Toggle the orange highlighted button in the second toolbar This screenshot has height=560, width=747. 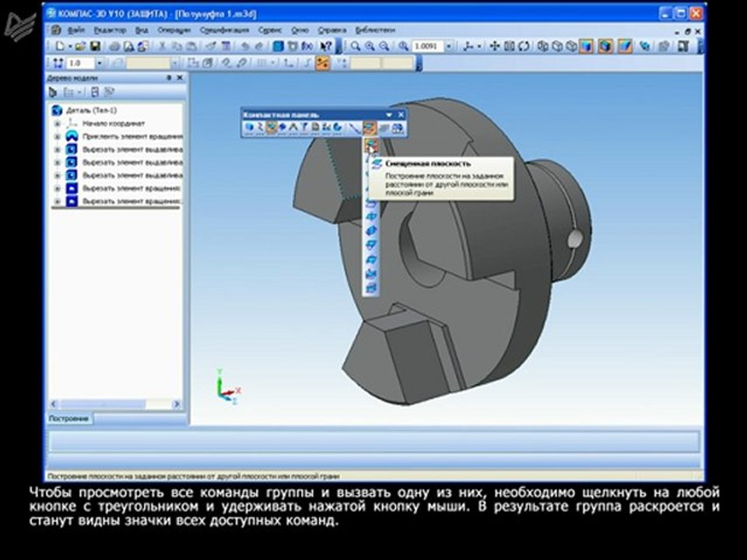point(322,63)
